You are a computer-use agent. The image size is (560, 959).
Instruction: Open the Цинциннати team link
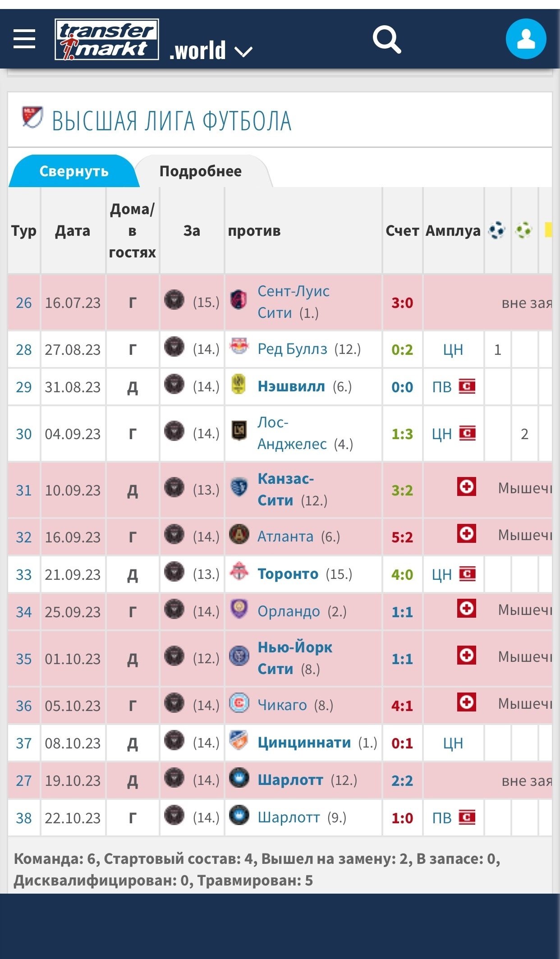coord(304,742)
